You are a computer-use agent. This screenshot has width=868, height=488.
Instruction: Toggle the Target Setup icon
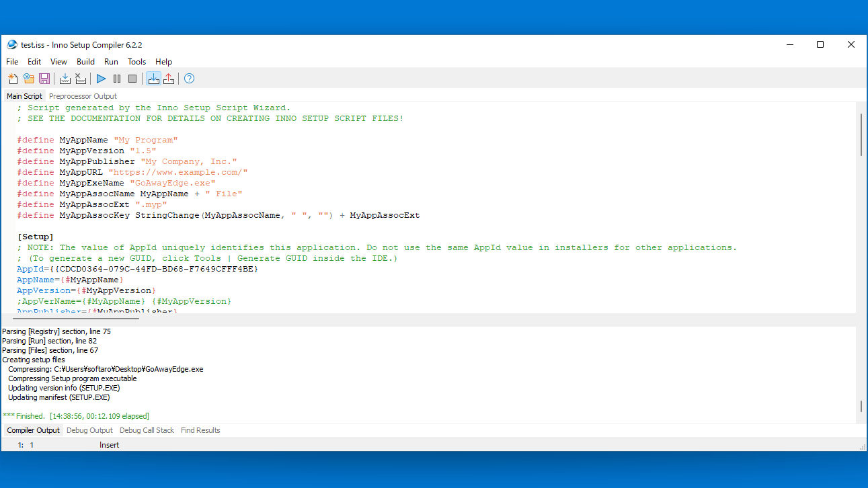[x=153, y=79]
